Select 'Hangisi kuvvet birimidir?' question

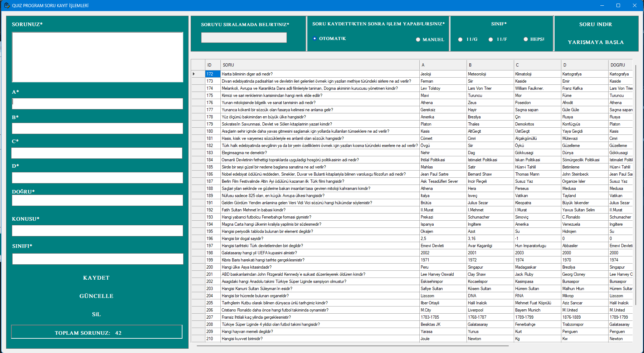[320, 339]
